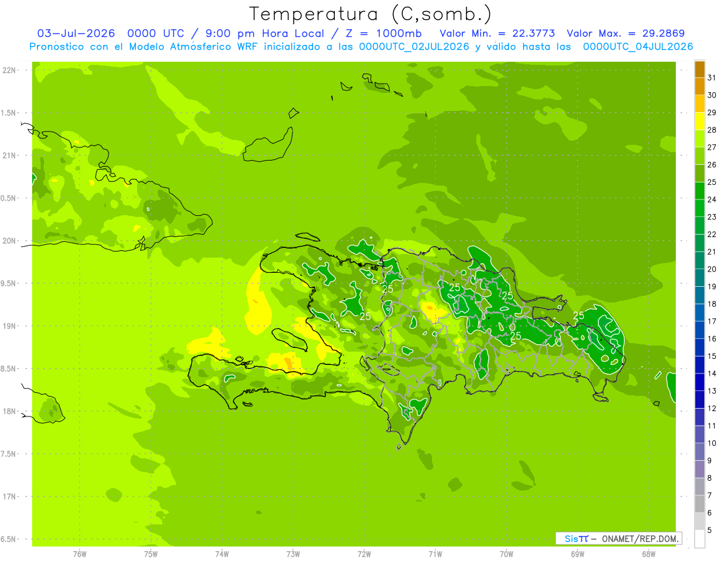Click the "21N" latitude label
Screen dimensions: 728x562
pyautogui.click(x=9, y=156)
